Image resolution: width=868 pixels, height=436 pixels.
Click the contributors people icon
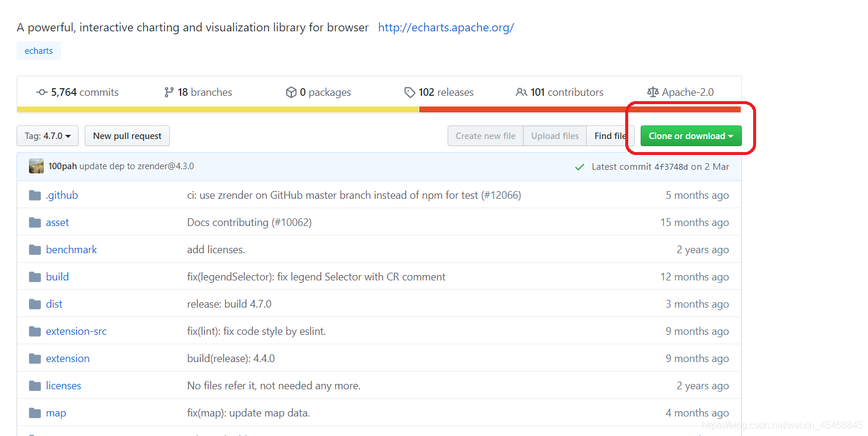pyautogui.click(x=521, y=92)
